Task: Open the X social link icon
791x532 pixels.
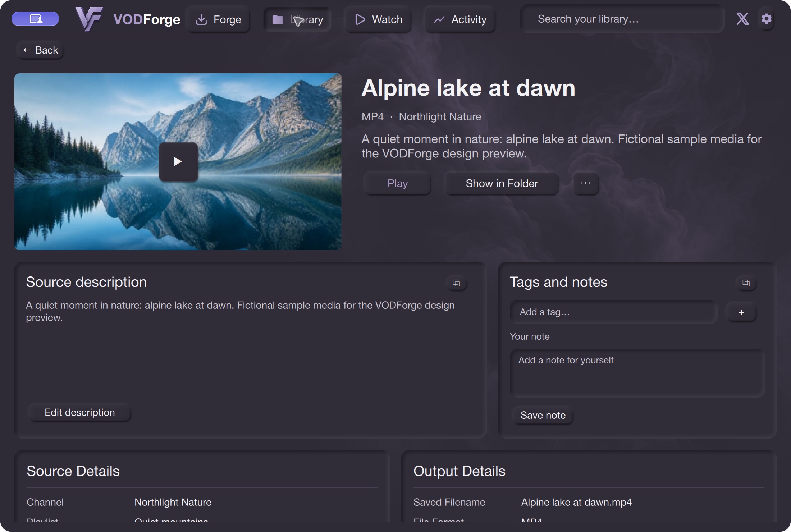Action: [x=742, y=19]
